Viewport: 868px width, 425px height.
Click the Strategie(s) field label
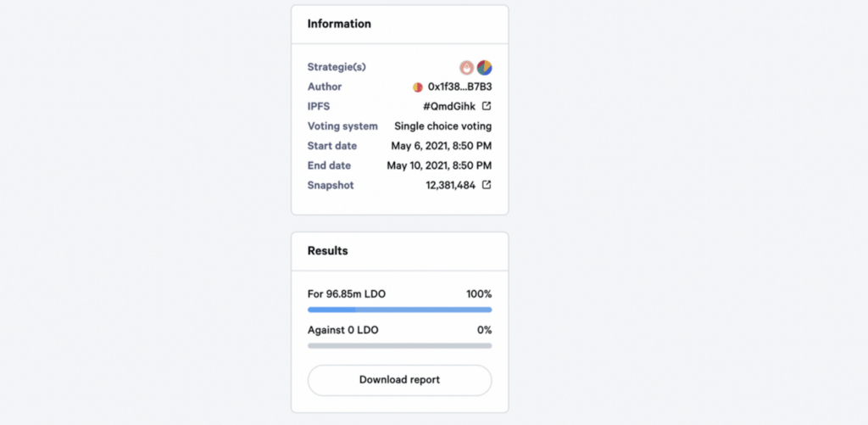(337, 67)
